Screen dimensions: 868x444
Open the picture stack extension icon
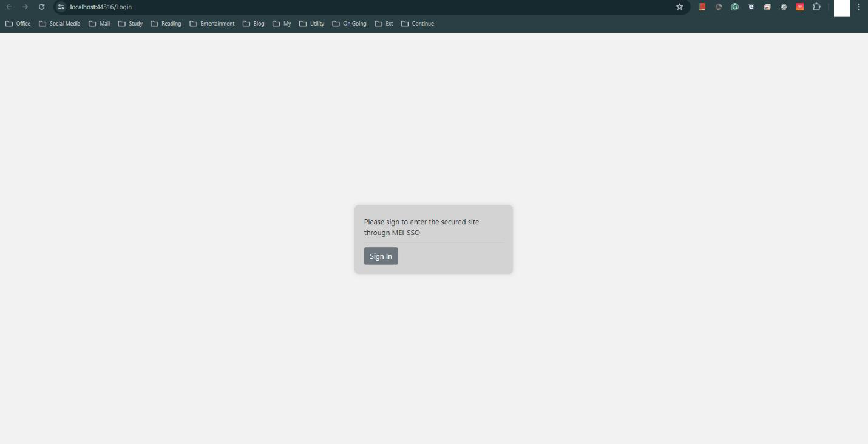pyautogui.click(x=767, y=7)
